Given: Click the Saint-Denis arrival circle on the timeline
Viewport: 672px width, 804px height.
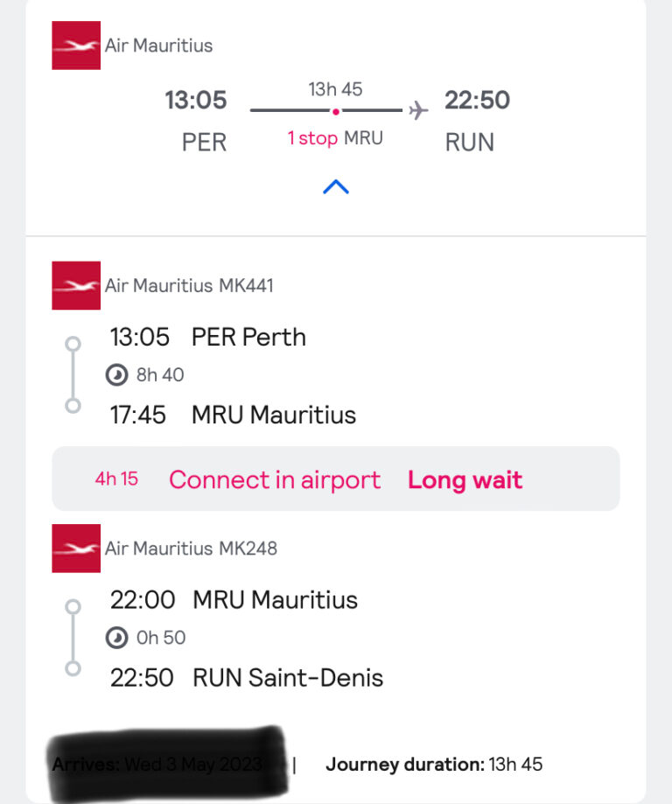Looking at the screenshot, I should pos(73,668).
